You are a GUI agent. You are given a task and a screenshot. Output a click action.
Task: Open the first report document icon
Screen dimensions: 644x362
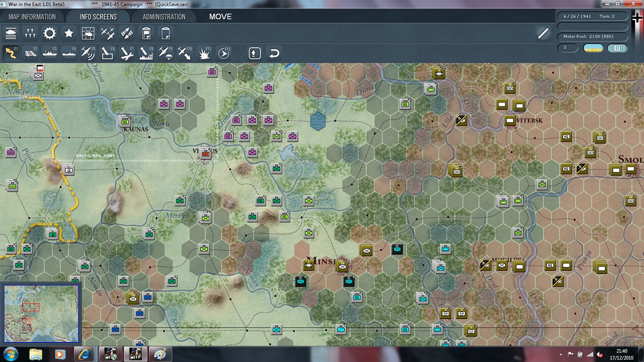(x=146, y=33)
